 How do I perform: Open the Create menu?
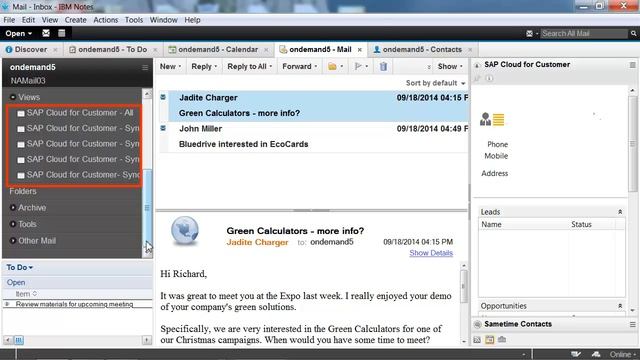click(x=76, y=20)
